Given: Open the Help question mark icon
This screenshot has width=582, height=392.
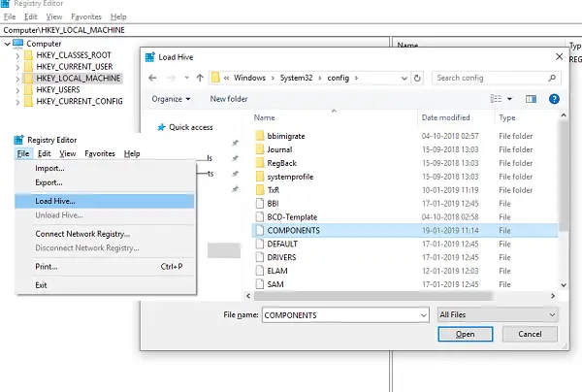Looking at the screenshot, I should coord(554,99).
